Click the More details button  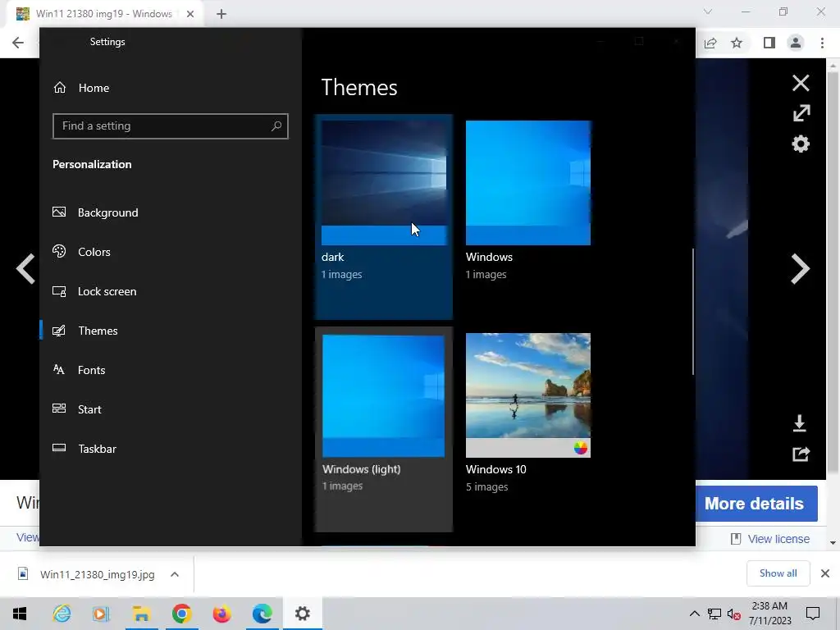tap(755, 504)
